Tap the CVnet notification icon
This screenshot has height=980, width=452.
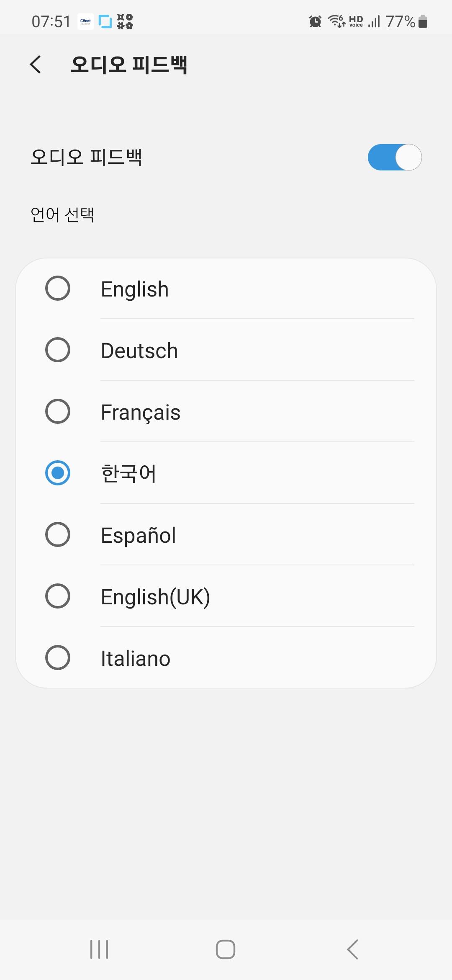[x=85, y=21]
